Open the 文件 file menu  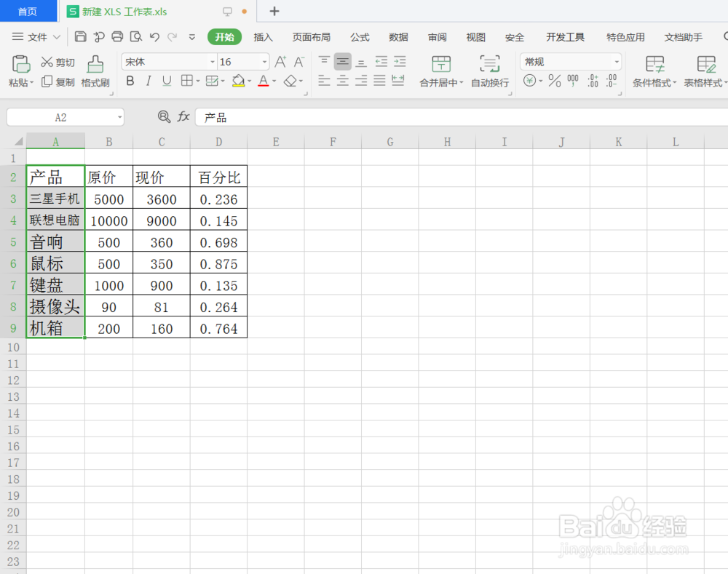coord(36,37)
